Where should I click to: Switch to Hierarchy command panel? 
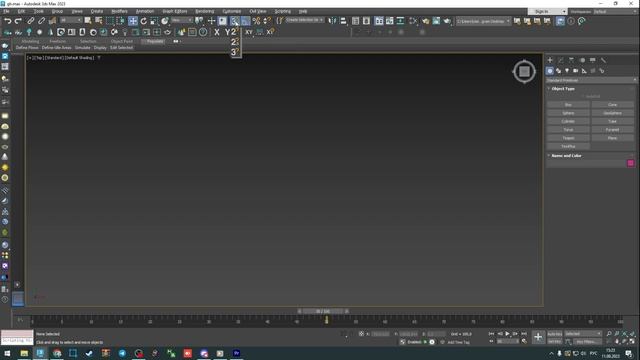571,60
